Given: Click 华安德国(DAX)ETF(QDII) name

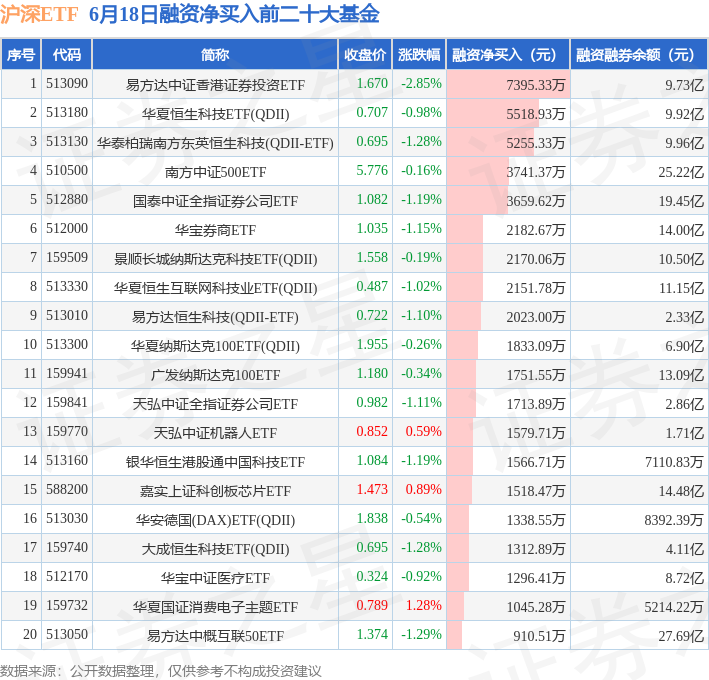Looking at the screenshot, I should tap(215, 519).
